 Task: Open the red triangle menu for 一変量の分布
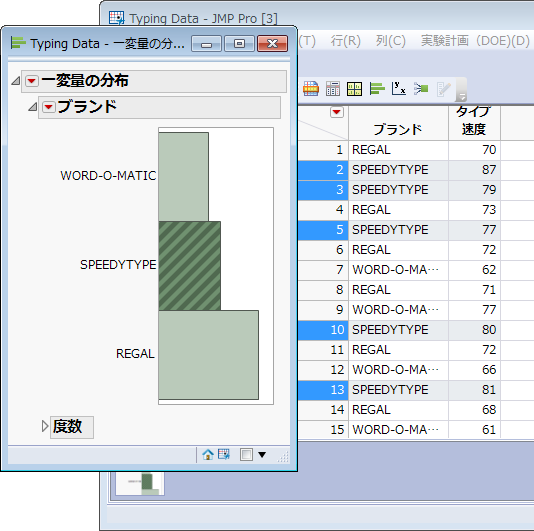click(x=32, y=81)
